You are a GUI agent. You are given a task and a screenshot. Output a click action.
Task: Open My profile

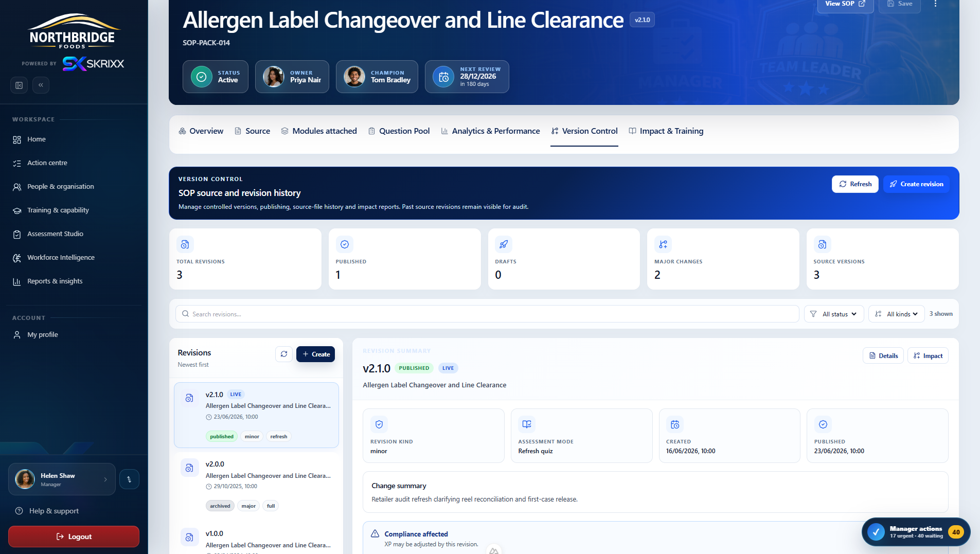point(42,335)
